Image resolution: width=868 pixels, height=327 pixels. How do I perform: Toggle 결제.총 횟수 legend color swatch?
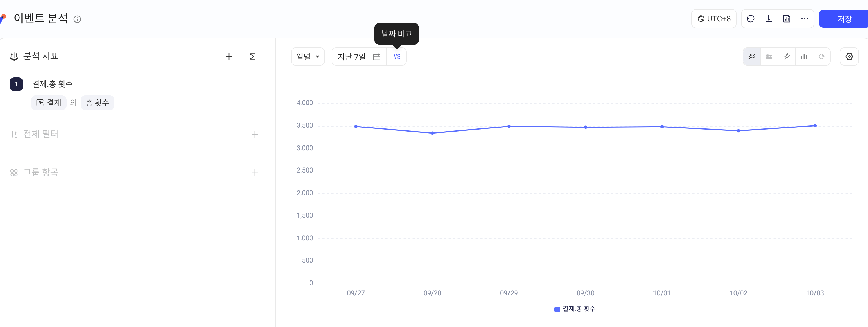[x=557, y=309]
